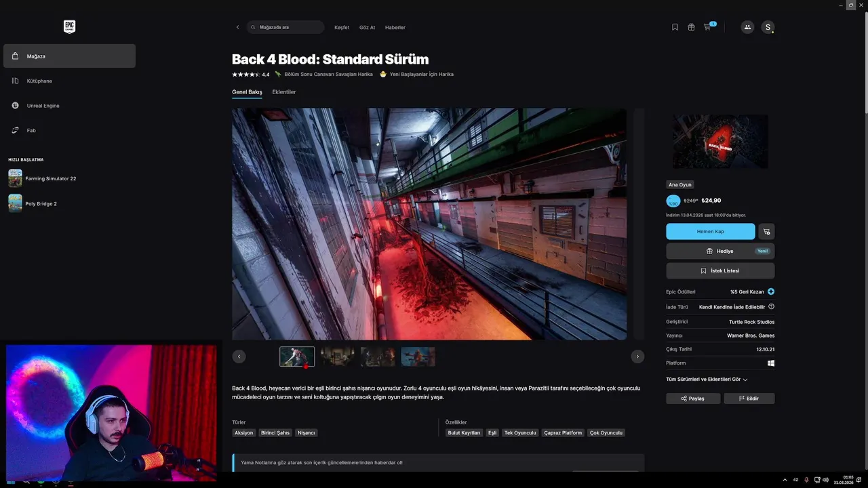Open Warner Bros. Games publisher link
The image size is (868, 488).
(x=751, y=335)
